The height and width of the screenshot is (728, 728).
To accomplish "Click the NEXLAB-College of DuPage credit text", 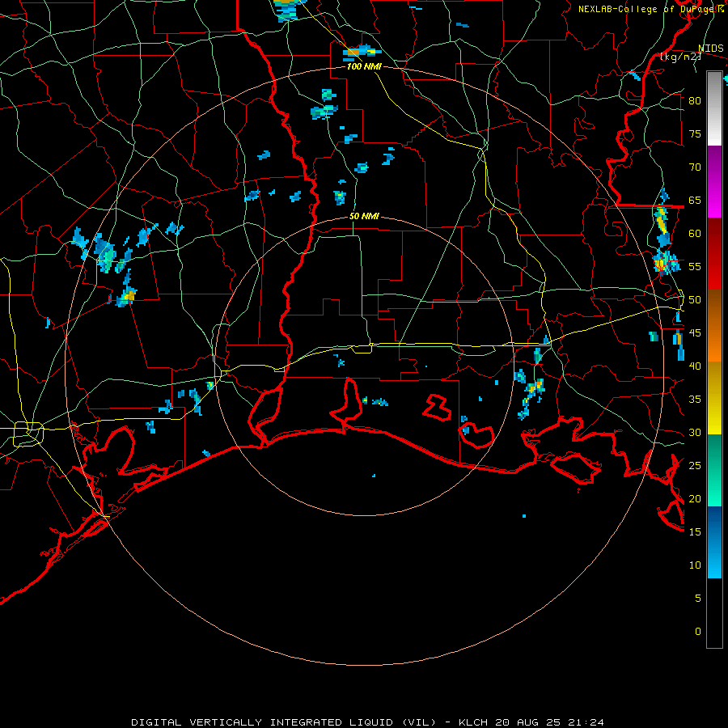I will click(x=647, y=9).
